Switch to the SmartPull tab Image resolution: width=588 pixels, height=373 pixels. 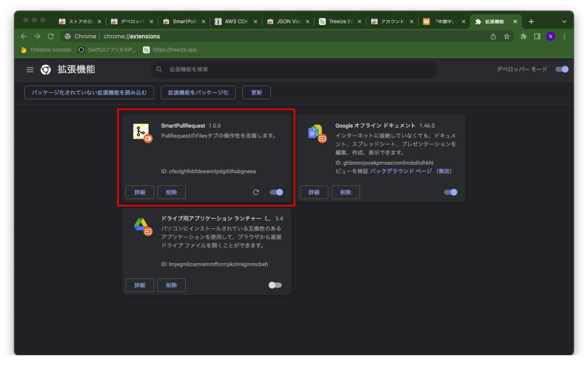point(184,22)
